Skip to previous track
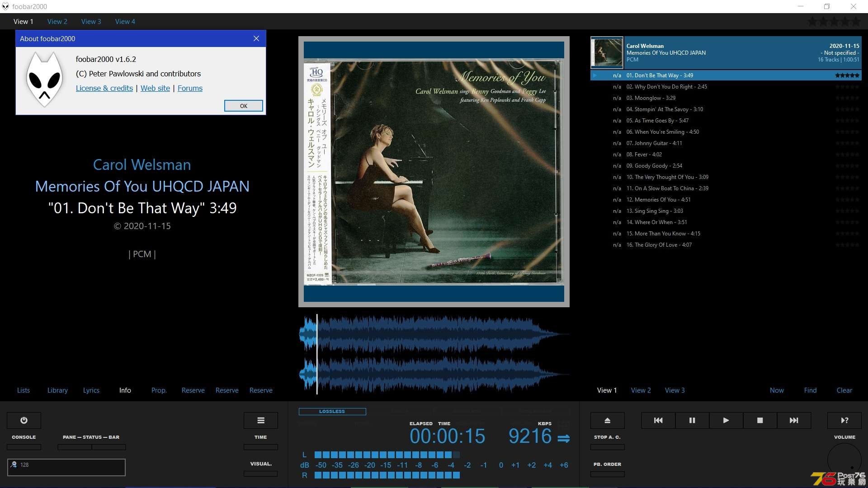Screen dimensions: 868x488 pyautogui.click(x=658, y=420)
